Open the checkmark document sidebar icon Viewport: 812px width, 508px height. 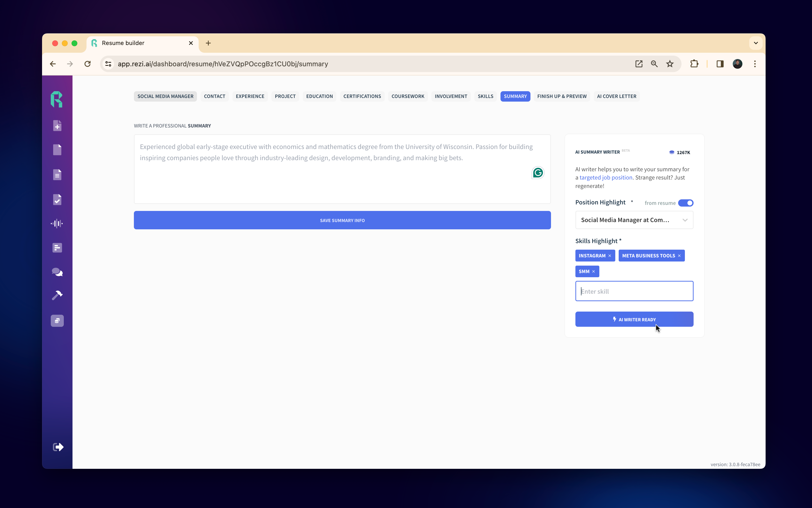(x=57, y=200)
